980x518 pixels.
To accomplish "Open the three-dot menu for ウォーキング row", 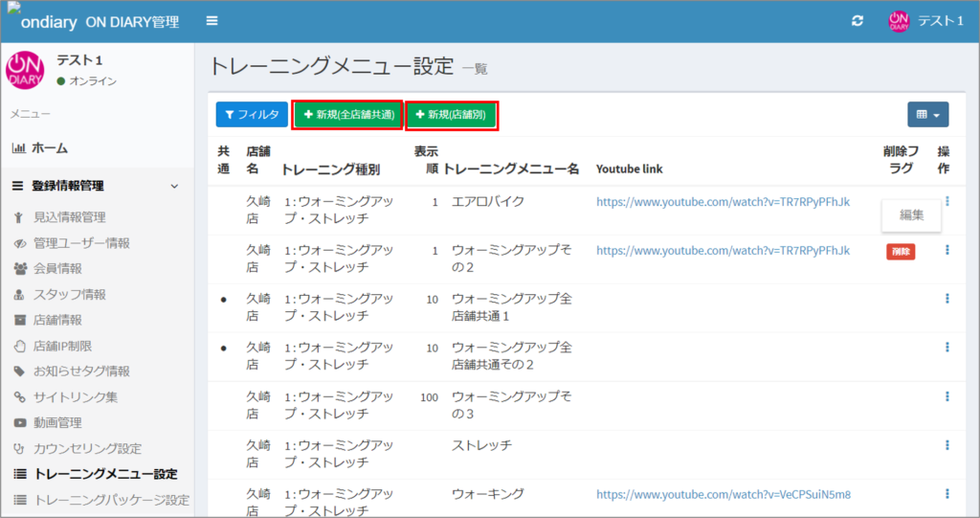I will coord(947,494).
